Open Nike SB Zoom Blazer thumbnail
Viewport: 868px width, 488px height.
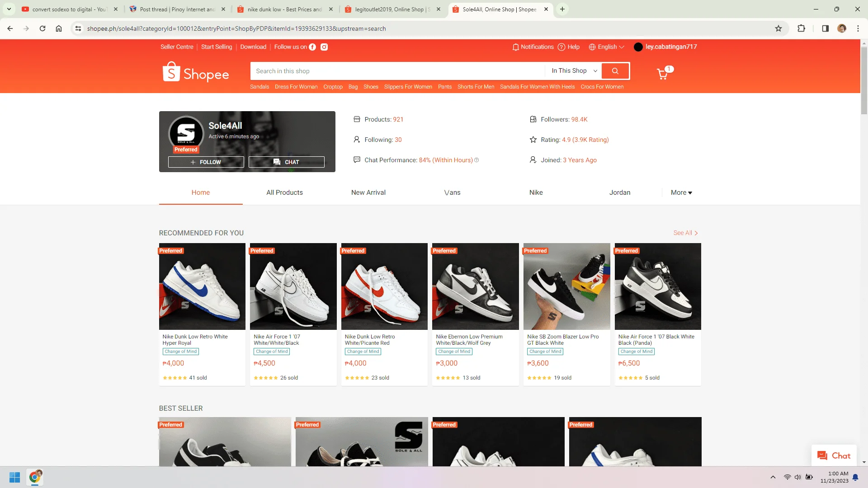tap(567, 286)
